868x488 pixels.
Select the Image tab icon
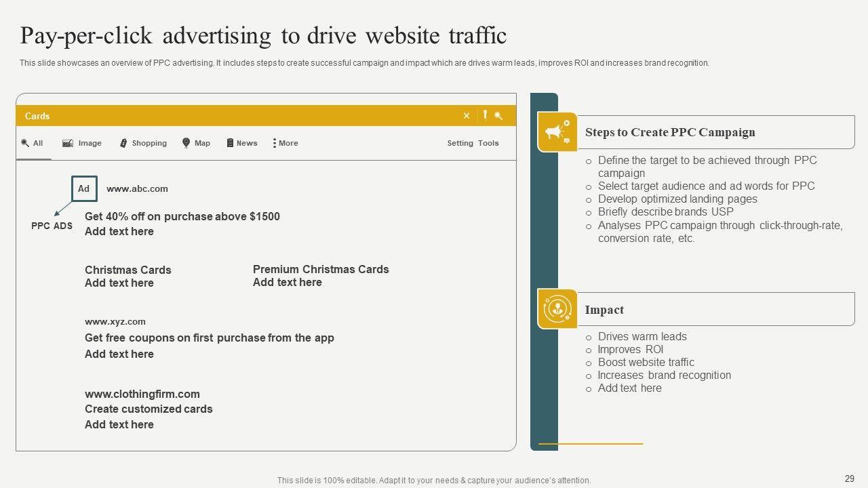click(x=68, y=143)
